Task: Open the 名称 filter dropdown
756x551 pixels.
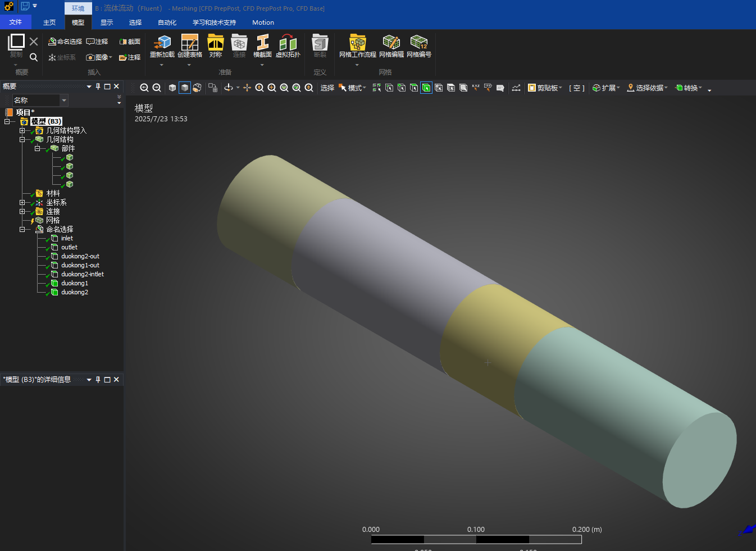Action: click(64, 100)
